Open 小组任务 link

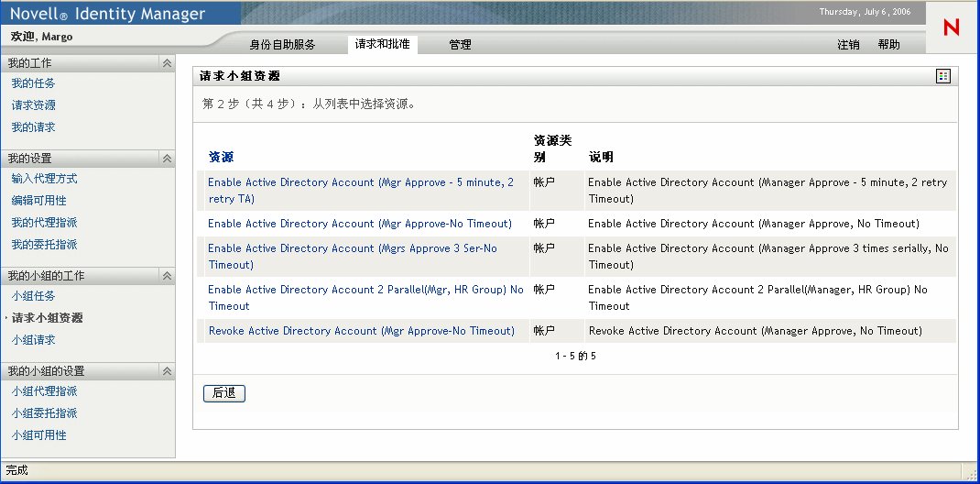coord(34,296)
